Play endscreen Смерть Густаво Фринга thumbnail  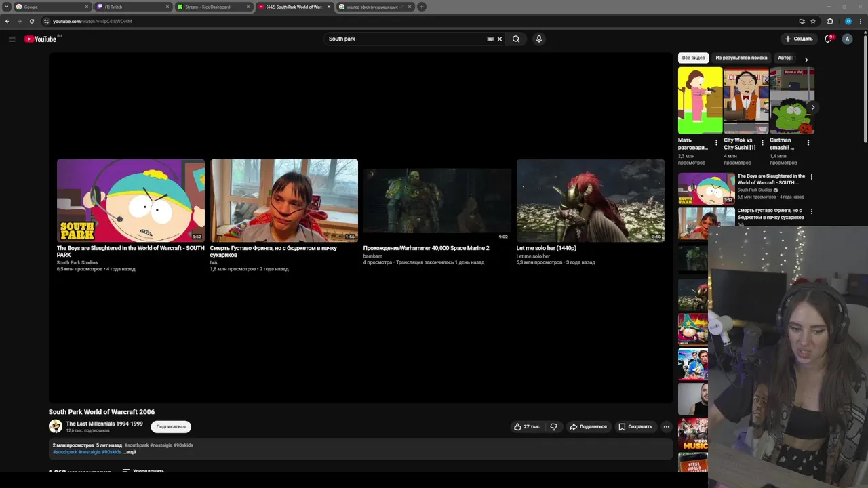click(284, 201)
